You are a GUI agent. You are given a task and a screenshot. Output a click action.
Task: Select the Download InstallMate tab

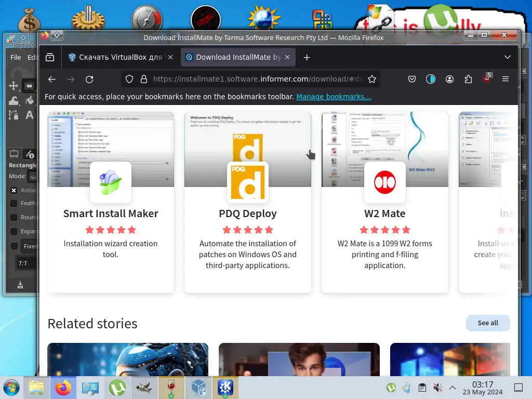238,57
